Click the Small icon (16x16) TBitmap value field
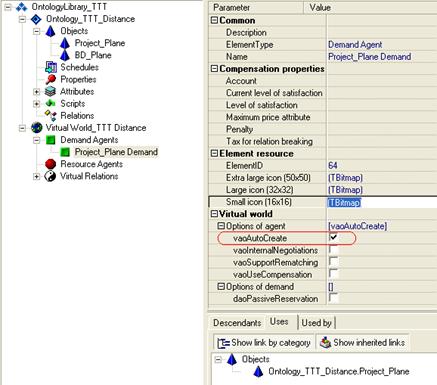Screen dimensions: 437x385 tap(382, 202)
